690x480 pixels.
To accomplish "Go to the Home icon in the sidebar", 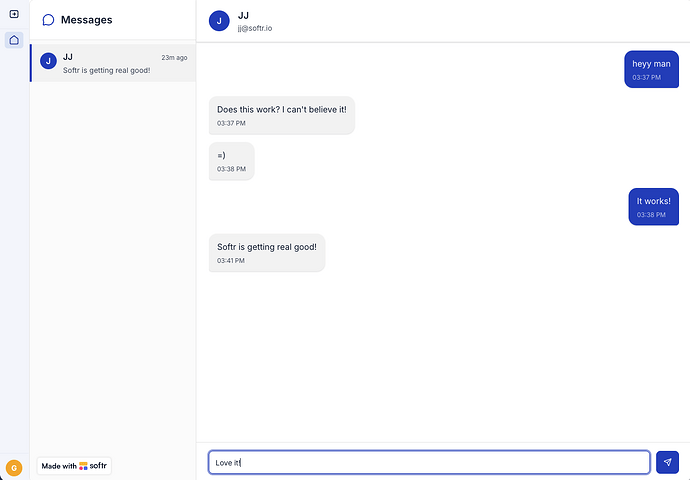I will (x=14, y=40).
